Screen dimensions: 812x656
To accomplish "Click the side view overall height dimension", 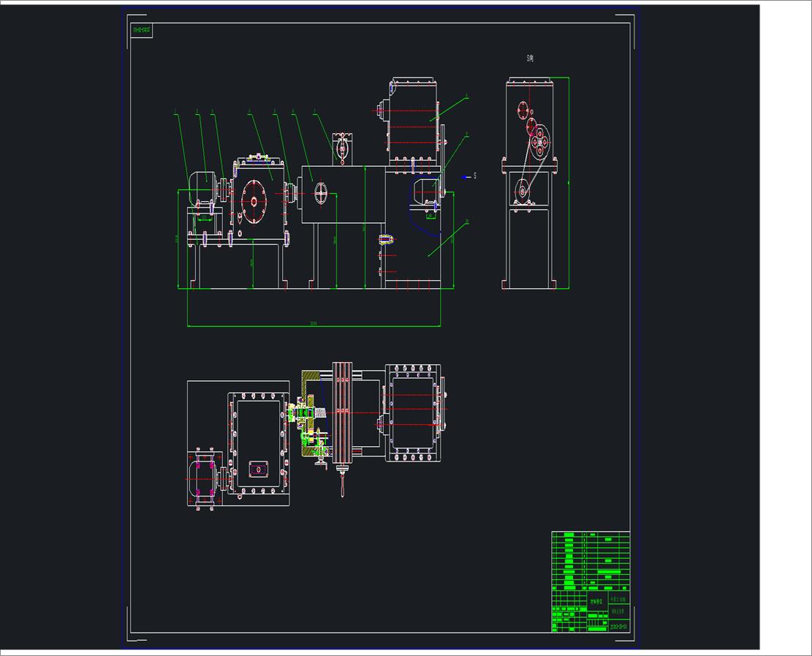I will click(x=569, y=183).
